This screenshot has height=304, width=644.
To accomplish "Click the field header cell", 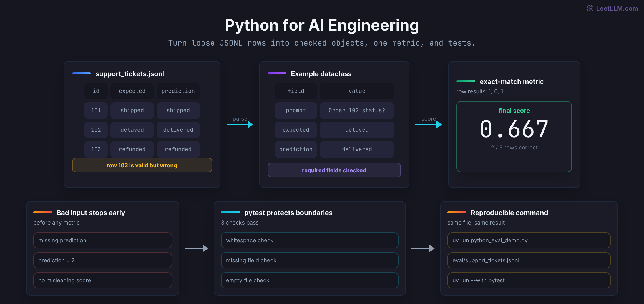I will tap(296, 91).
